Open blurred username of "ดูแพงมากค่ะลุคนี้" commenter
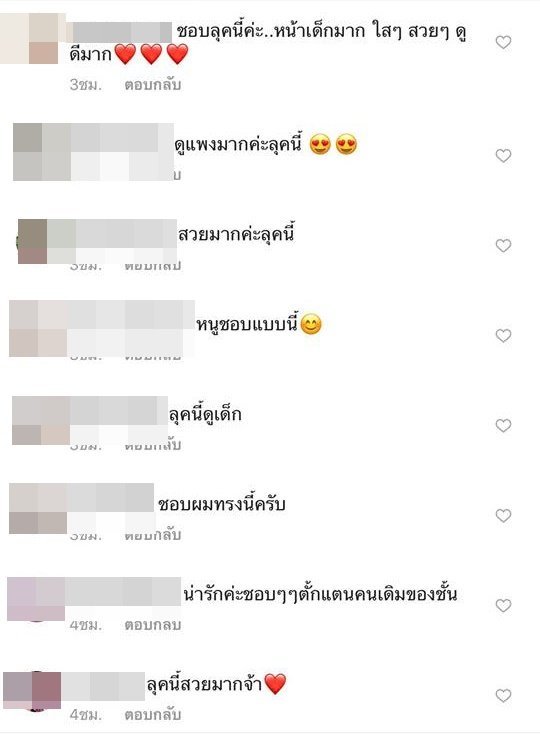The width and height of the screenshot is (540, 735). (122, 152)
